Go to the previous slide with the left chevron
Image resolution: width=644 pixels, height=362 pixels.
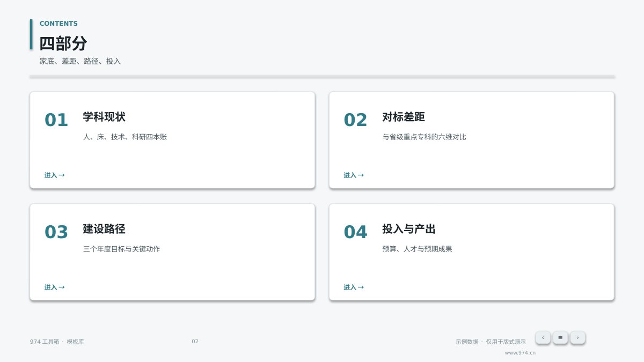(x=543, y=337)
